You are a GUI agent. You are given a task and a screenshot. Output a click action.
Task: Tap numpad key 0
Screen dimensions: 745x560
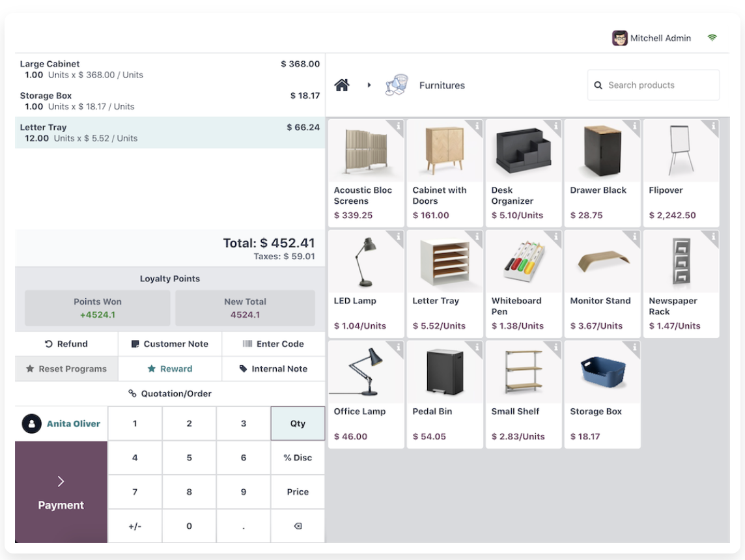(189, 525)
